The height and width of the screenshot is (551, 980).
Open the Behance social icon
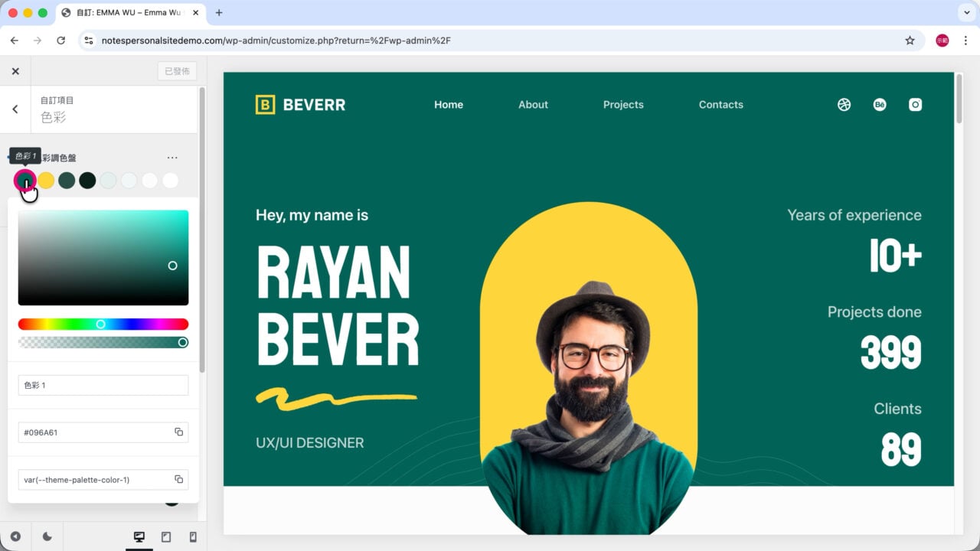tap(880, 105)
